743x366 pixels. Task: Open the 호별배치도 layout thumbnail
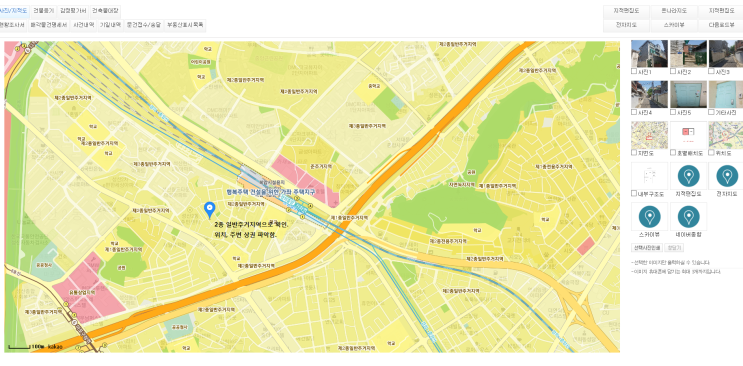point(689,135)
